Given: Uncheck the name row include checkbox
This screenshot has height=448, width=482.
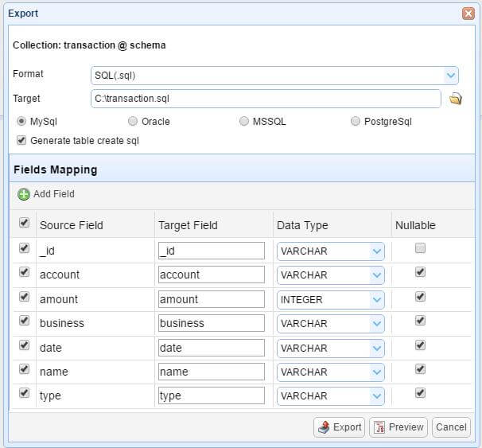Looking at the screenshot, I should [25, 369].
